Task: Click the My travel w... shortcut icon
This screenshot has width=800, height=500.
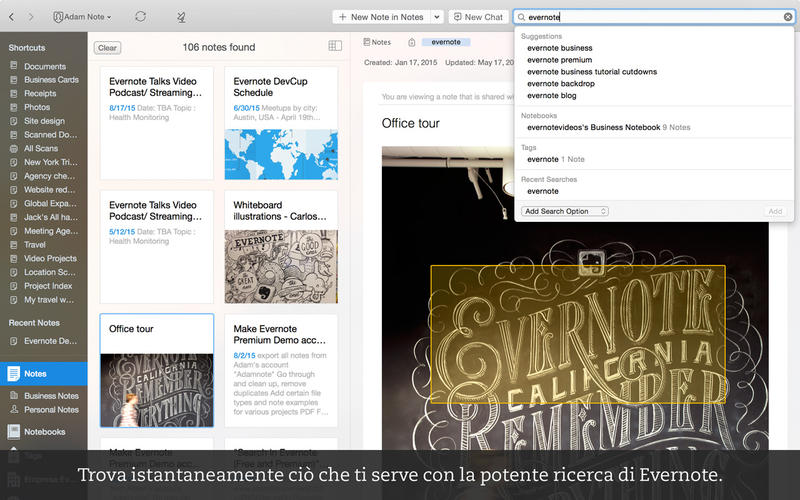Action: point(14,300)
